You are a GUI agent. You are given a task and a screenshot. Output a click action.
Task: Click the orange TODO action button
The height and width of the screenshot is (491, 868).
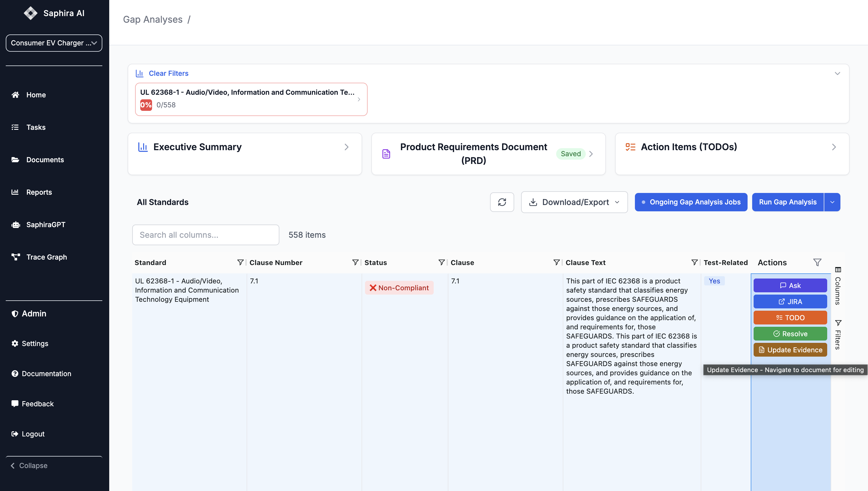pyautogui.click(x=790, y=318)
